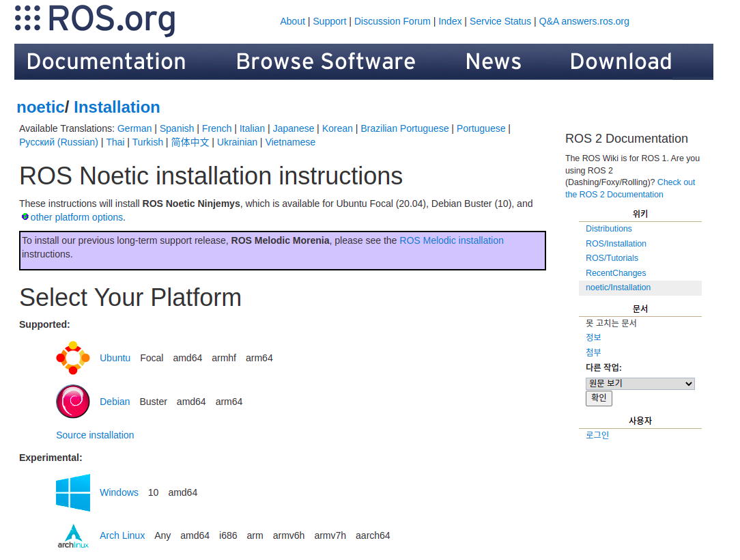Screen dimensions: 740x560
Task: Click the 로그인 login link
Action: [x=597, y=435]
